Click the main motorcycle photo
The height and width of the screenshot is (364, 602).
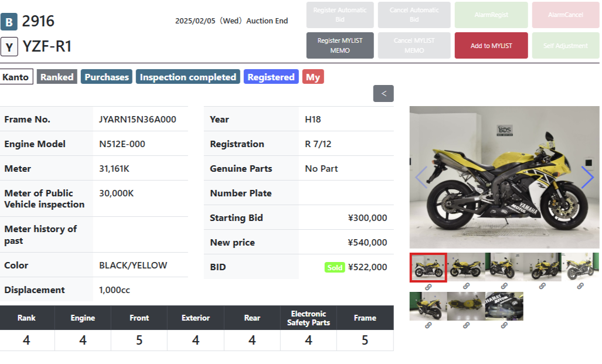[x=504, y=178]
